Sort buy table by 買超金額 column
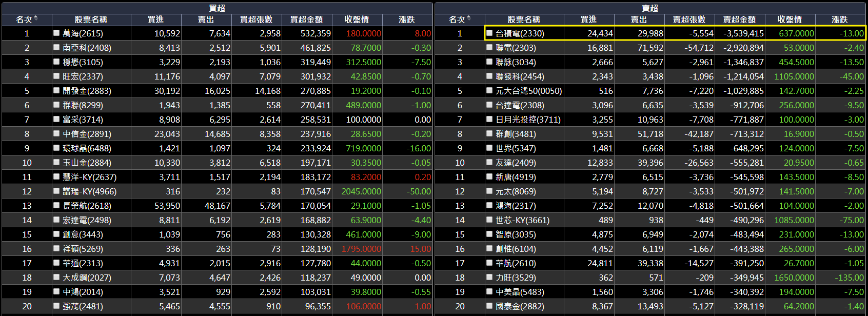Screen dimensions: 868x316 pos(307,19)
